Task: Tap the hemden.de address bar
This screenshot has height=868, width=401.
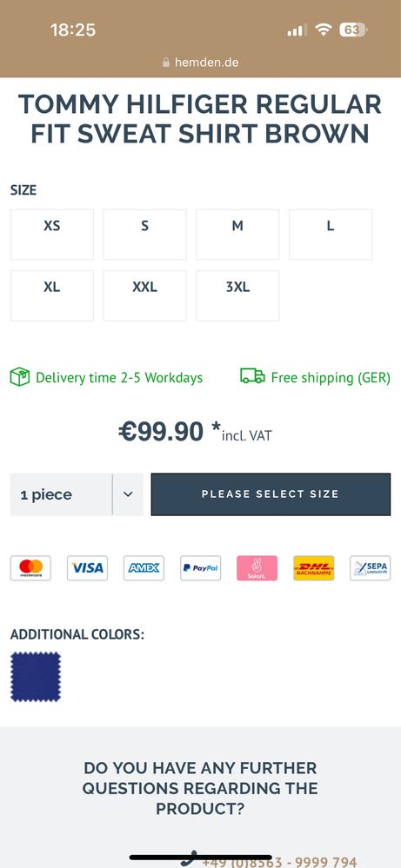Action: 200,63
